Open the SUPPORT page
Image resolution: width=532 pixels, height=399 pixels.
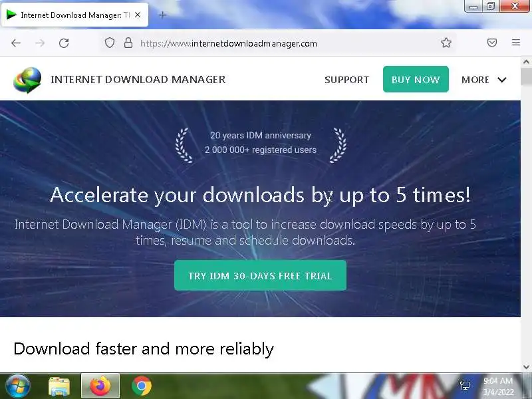[346, 80]
